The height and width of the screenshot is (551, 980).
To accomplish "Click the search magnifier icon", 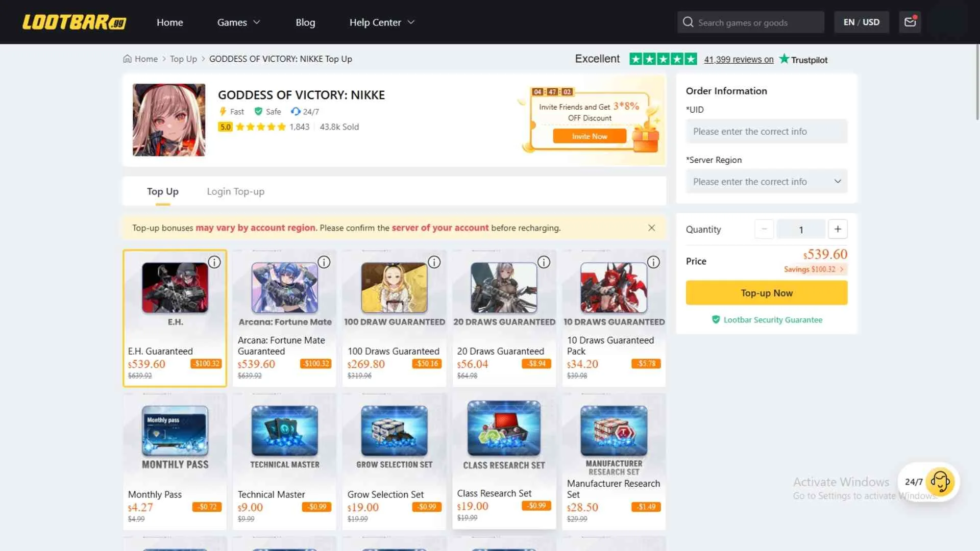I will coord(688,22).
